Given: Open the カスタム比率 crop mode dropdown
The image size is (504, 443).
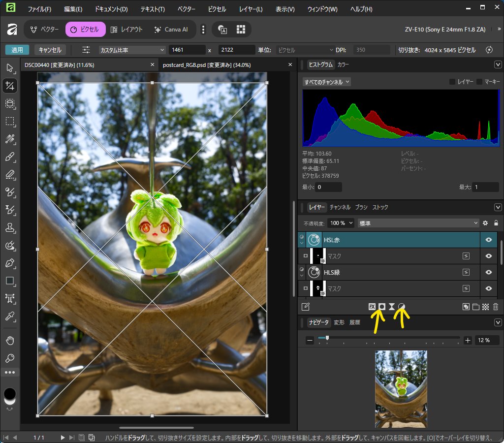Looking at the screenshot, I should [x=132, y=50].
